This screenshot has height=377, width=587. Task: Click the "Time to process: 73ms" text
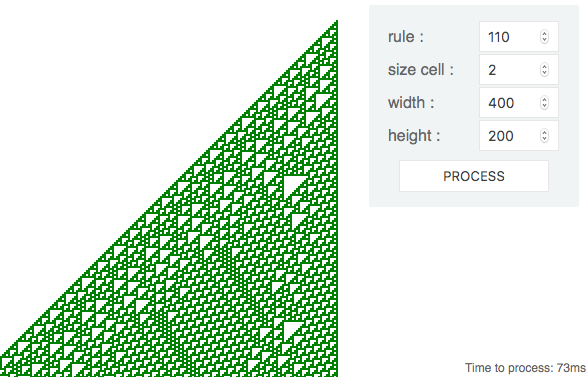coord(525,368)
